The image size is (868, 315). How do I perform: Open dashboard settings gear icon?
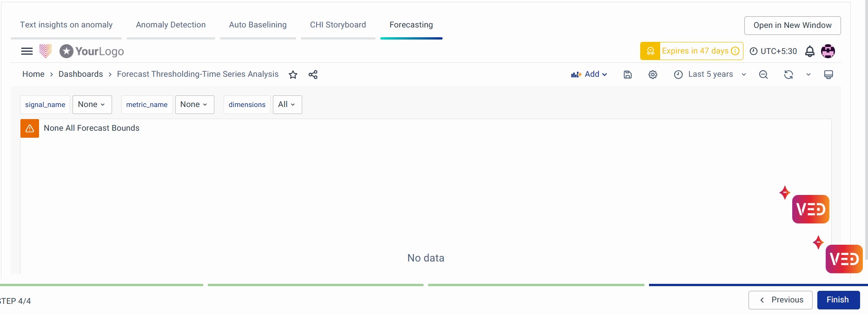coord(653,74)
